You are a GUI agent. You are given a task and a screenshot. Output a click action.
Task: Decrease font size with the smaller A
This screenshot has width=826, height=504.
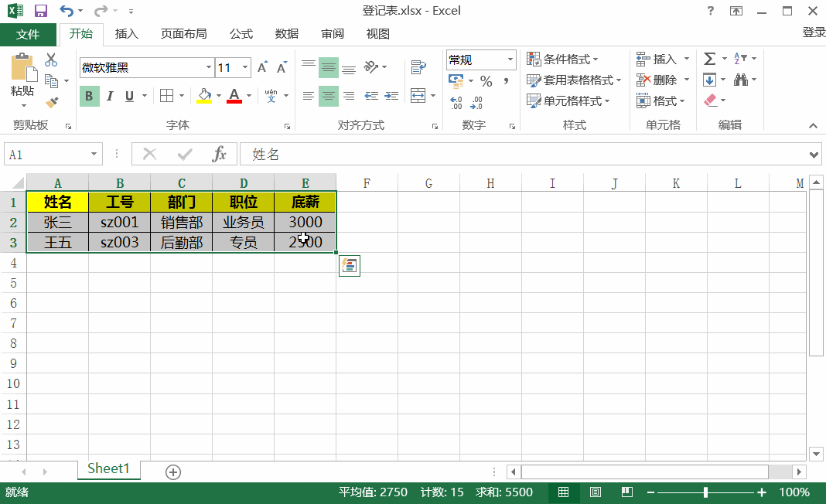click(282, 67)
